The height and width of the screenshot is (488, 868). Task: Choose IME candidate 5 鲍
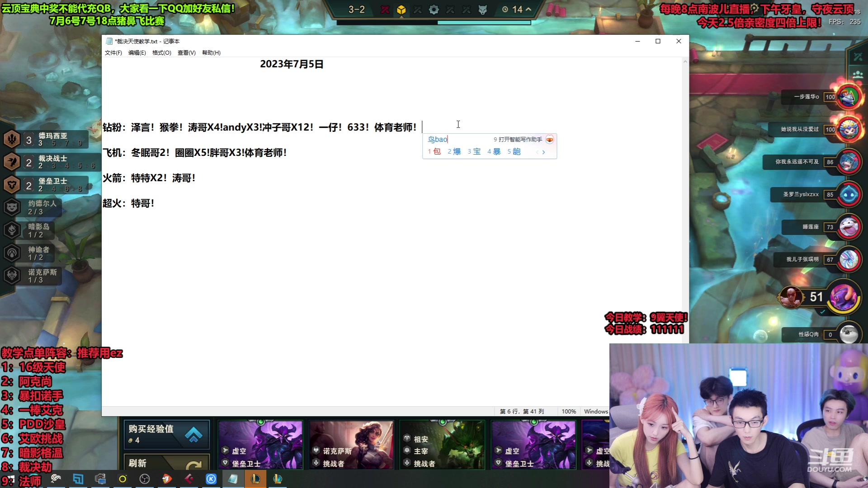(514, 151)
